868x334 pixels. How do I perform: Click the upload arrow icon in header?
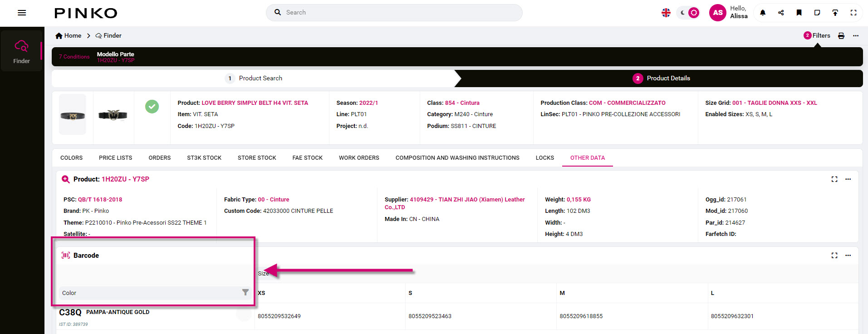(x=835, y=13)
